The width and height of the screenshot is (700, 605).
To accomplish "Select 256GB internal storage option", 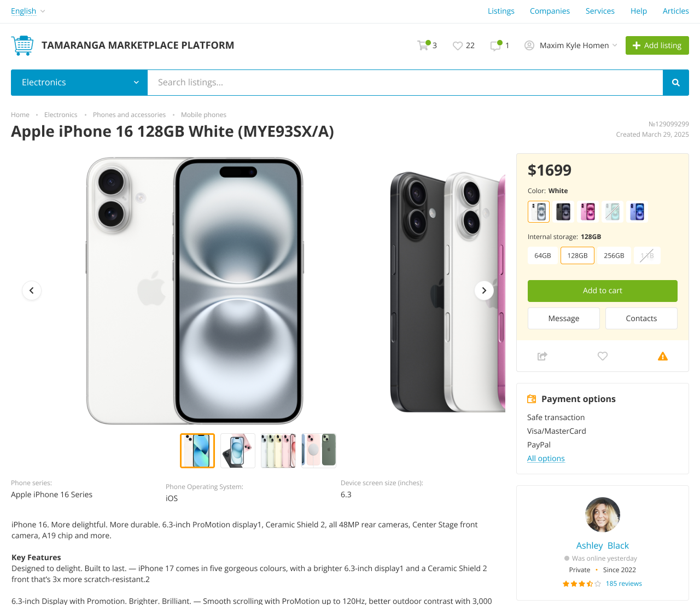I will point(614,255).
